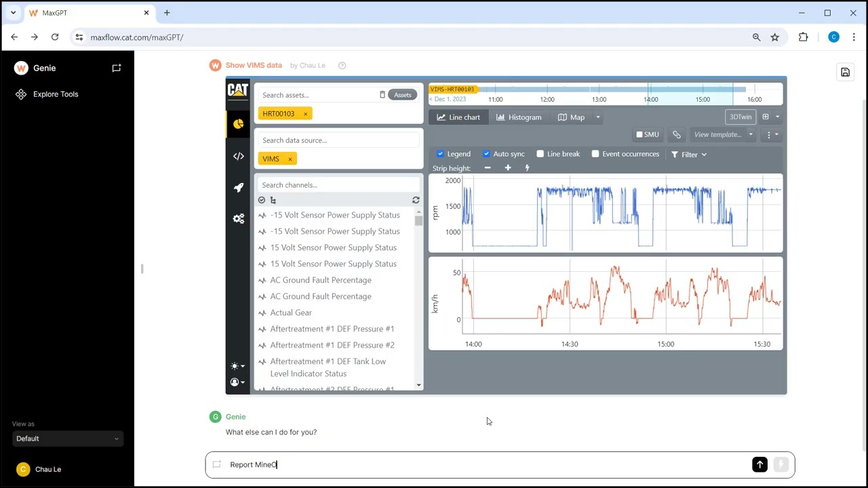
Task: Open the browser extensions puzzle icon
Action: (803, 37)
